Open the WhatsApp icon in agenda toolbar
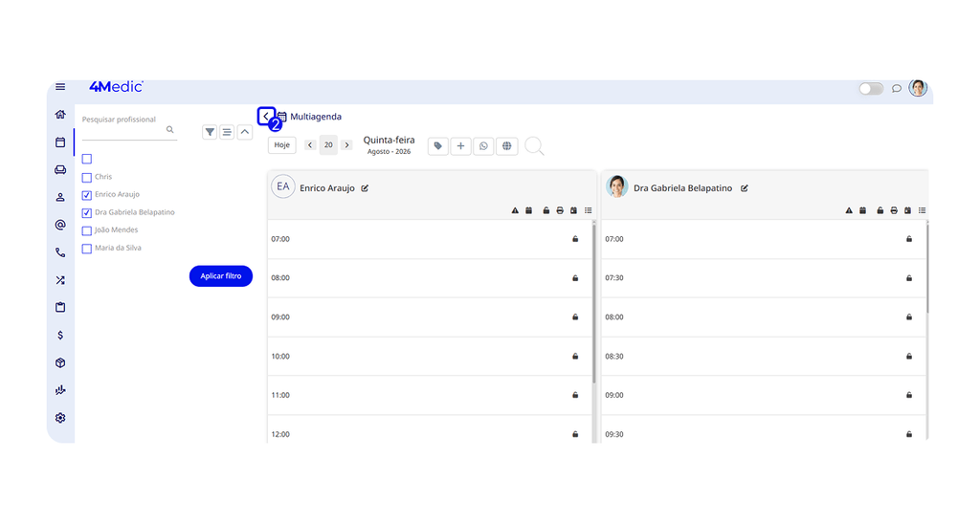980x524 pixels. point(483,146)
